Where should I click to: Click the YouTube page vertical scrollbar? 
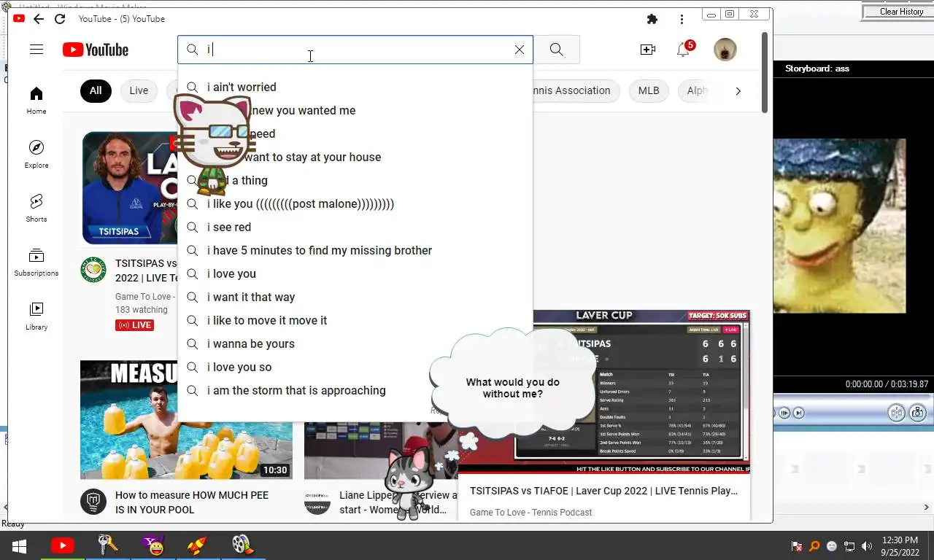(765, 73)
